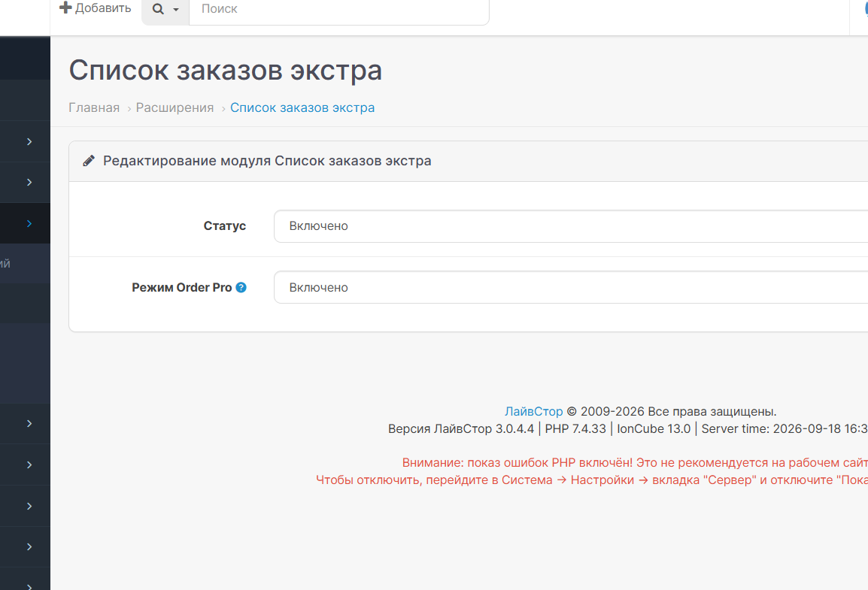Show Режим Order Pro help tooltip icon
The height and width of the screenshot is (590, 868).
click(x=241, y=288)
